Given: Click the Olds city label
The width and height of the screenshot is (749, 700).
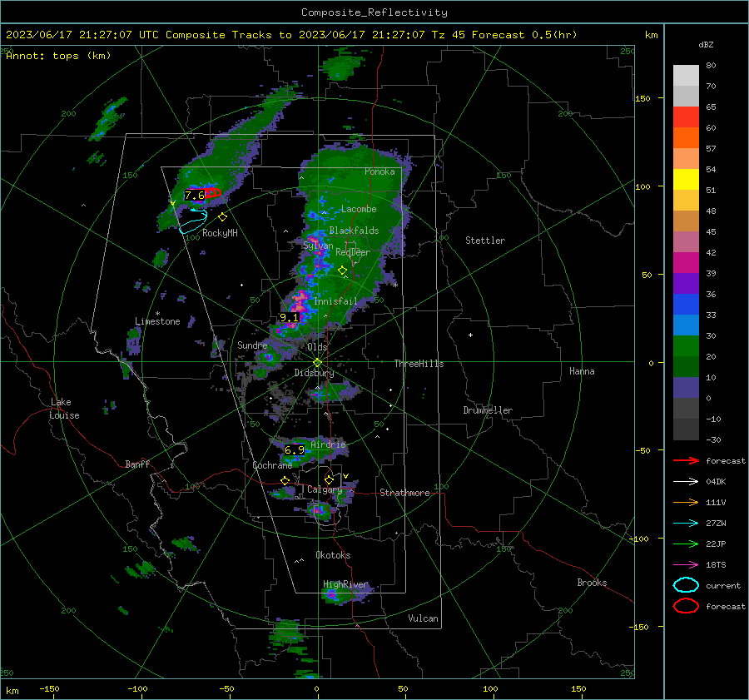Looking at the screenshot, I should click(x=317, y=347).
